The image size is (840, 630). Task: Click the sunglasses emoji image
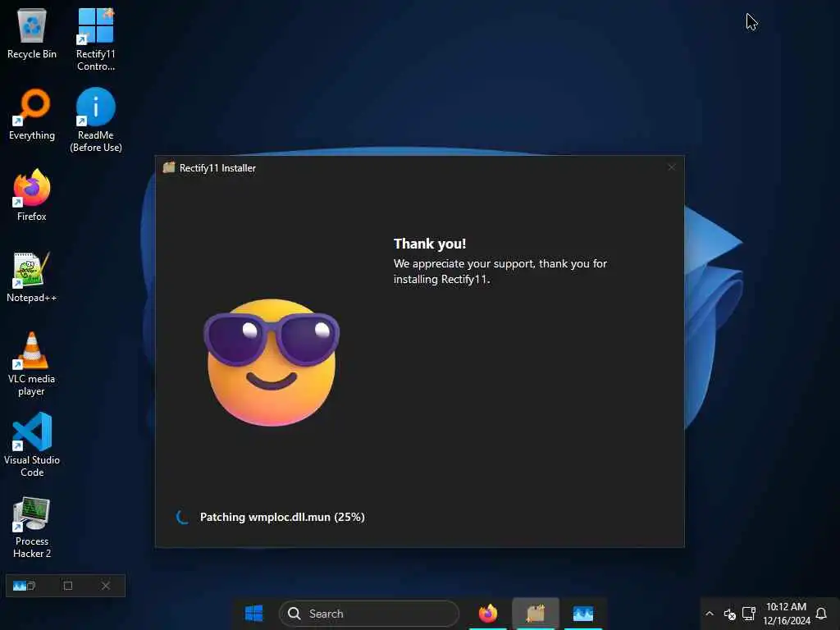coord(272,363)
